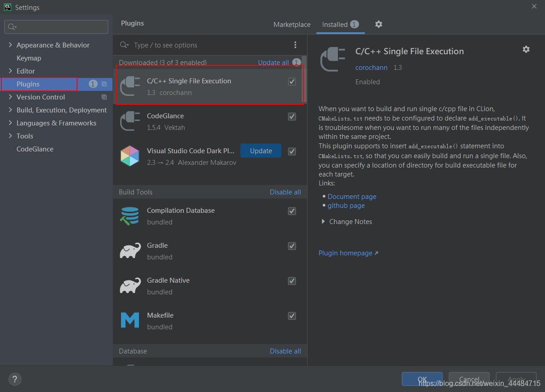The height and width of the screenshot is (392, 545).
Task: Click the CodeGlance plug icon
Action: tap(130, 121)
